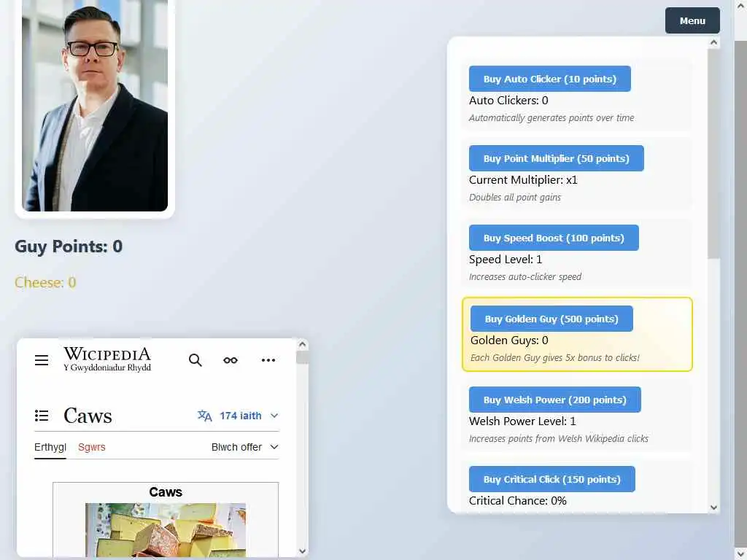Viewport: 747px width, 560px height.
Task: Buy Golden Guy for 500 points
Action: 551,319
